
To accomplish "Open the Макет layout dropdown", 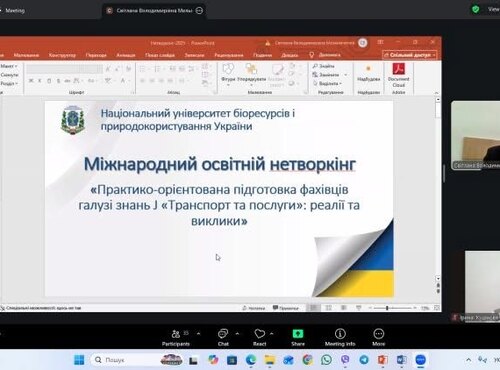I will click(x=9, y=66).
